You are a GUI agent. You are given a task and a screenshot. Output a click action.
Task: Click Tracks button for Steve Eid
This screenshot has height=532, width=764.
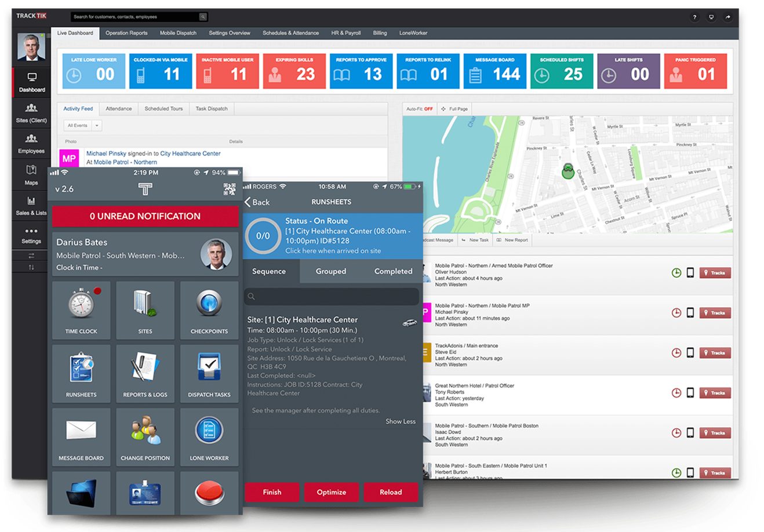click(x=715, y=353)
